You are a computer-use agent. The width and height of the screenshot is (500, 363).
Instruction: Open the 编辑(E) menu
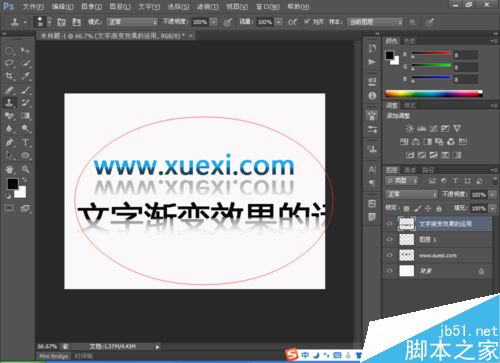coord(63,6)
